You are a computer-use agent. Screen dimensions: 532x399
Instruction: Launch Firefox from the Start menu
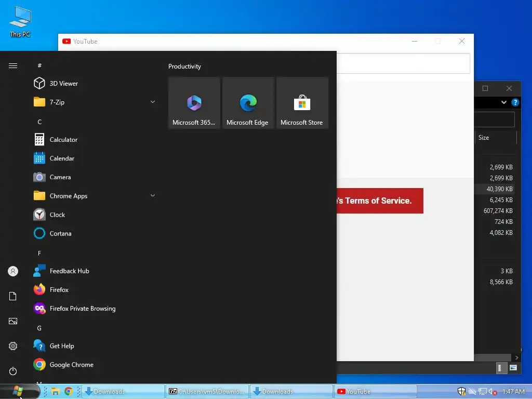(x=95, y=289)
